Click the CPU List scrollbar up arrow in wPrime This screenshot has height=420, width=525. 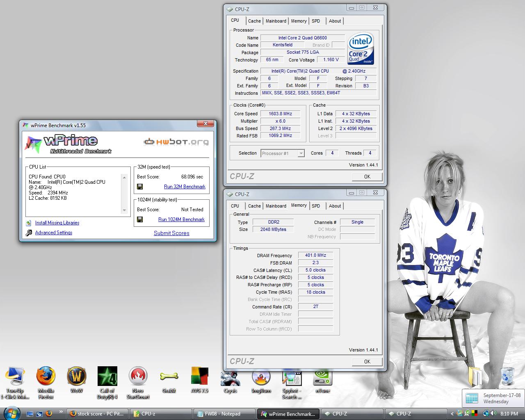tap(124, 177)
